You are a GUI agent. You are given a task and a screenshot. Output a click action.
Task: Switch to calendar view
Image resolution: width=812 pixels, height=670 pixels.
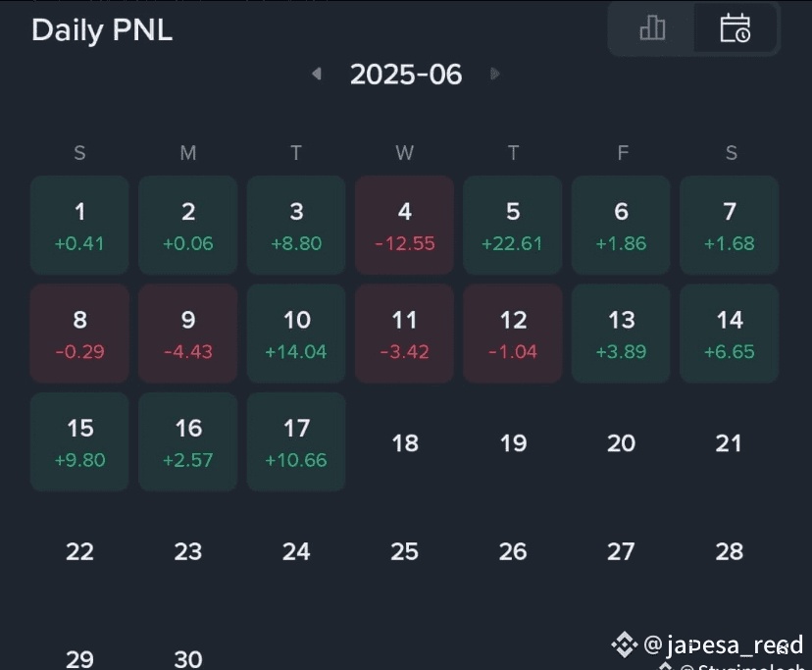[x=735, y=28]
